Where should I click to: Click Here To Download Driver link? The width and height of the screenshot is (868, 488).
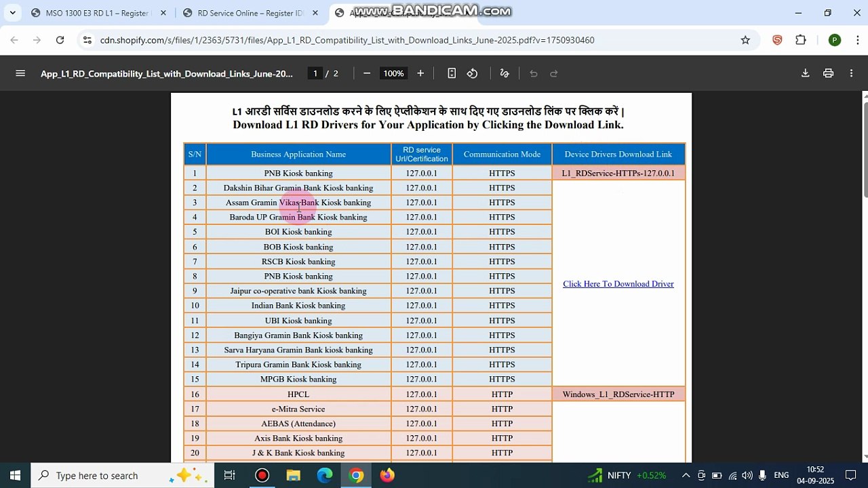(618, 284)
